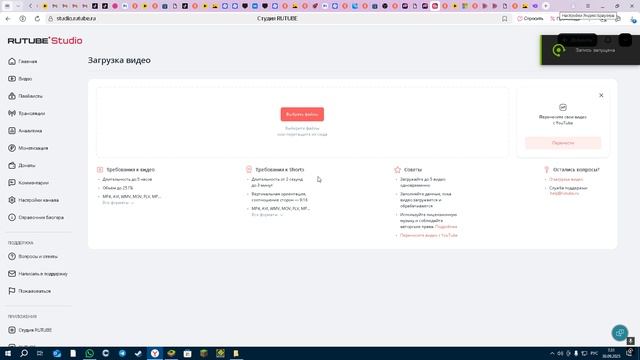Open WhatsApp from the taskbar

click(x=89, y=353)
